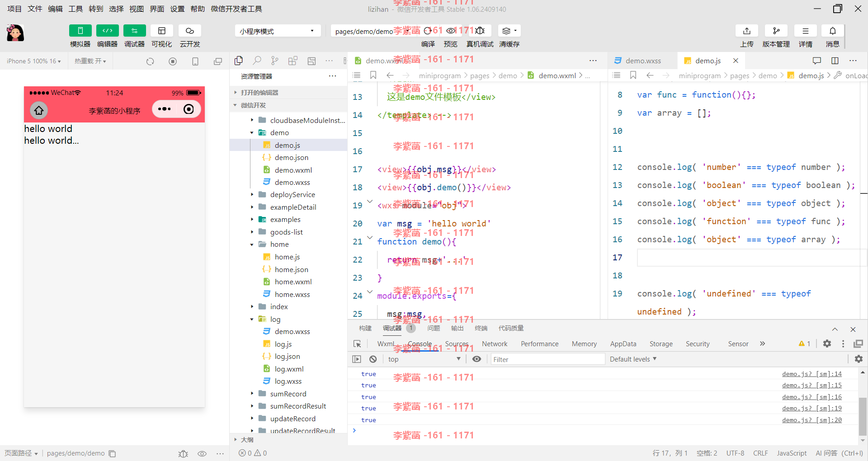This screenshot has height=461, width=868.
Task: Click the console scrollbar
Action: [863, 416]
